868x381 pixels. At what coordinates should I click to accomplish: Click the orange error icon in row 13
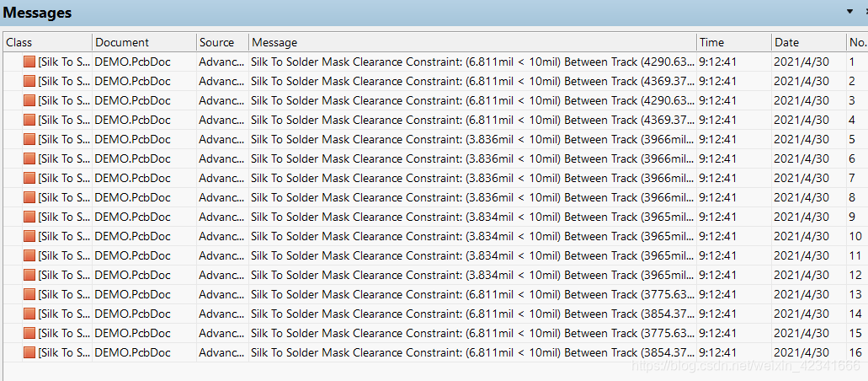tap(29, 294)
